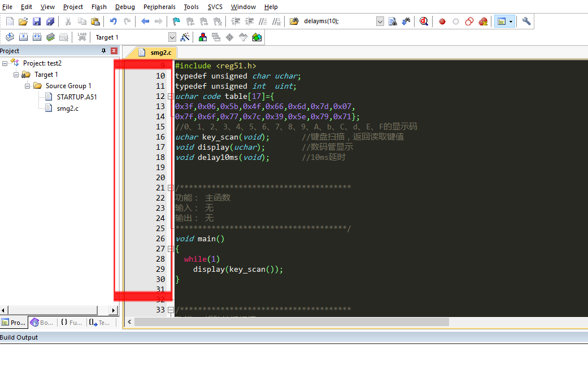The image size is (588, 369).
Task: Insert a breakpoint with the red dot icon
Action: pos(442,21)
